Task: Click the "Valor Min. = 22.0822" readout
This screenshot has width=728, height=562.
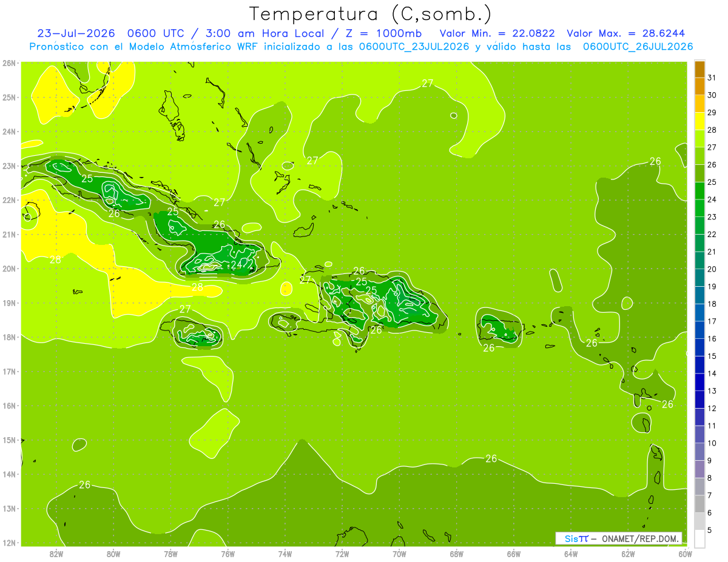Action: click(497, 33)
